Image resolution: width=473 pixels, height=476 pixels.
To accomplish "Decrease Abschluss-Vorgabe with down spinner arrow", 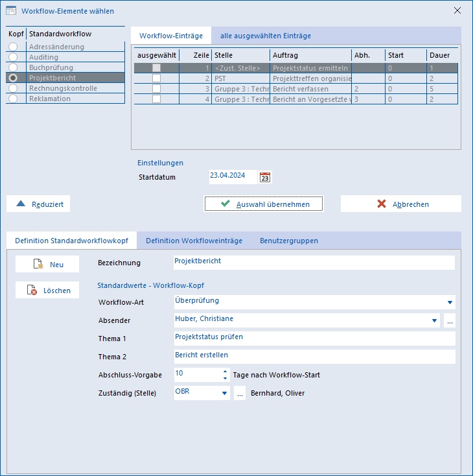I will pyautogui.click(x=225, y=378).
